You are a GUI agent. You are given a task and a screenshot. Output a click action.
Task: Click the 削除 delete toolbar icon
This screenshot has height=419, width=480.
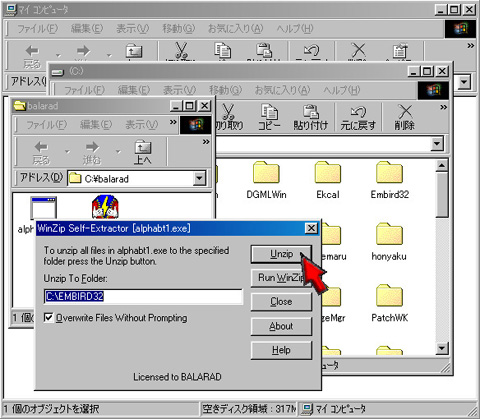coord(405,117)
